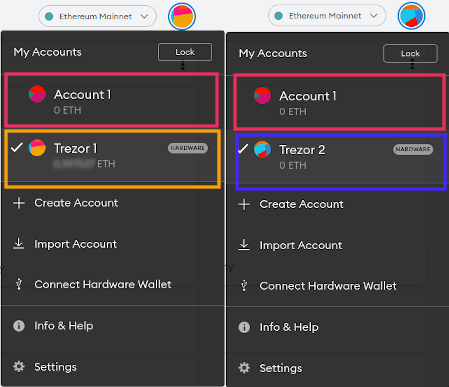The image size is (449, 387).
Task: Click checkmark beside Trezor 2
Action: [x=243, y=149]
